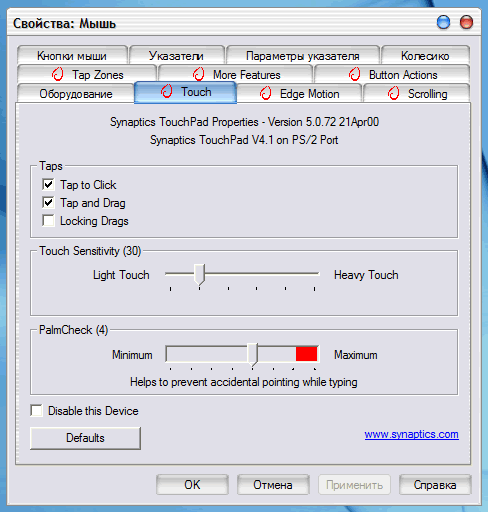488x512 pixels.
Task: Confirm the settings with the OK button
Action: coord(192,485)
